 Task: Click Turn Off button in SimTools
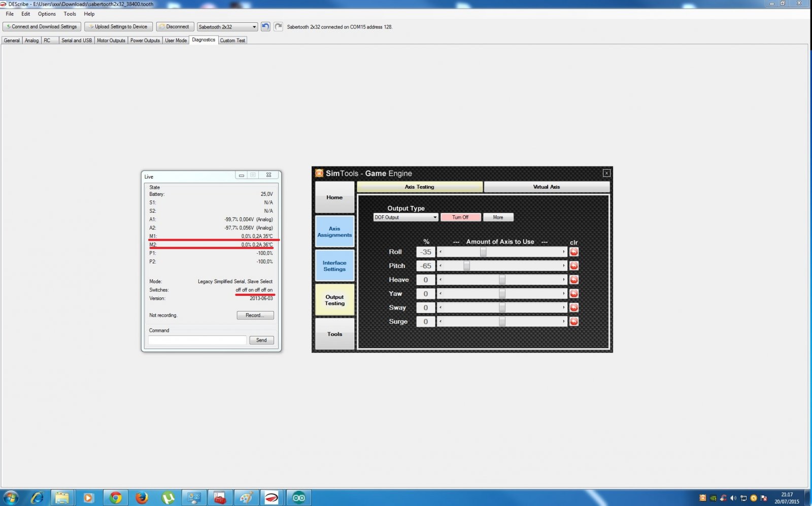click(x=460, y=217)
